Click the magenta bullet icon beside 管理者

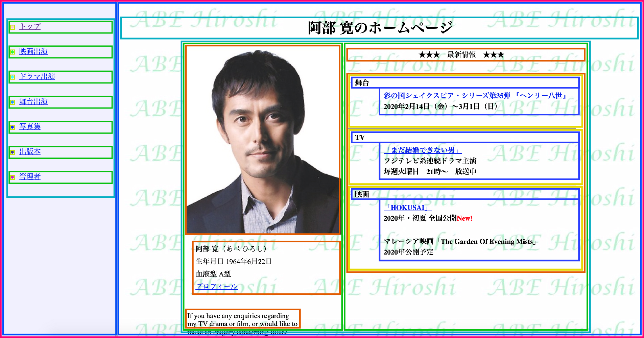13,176
